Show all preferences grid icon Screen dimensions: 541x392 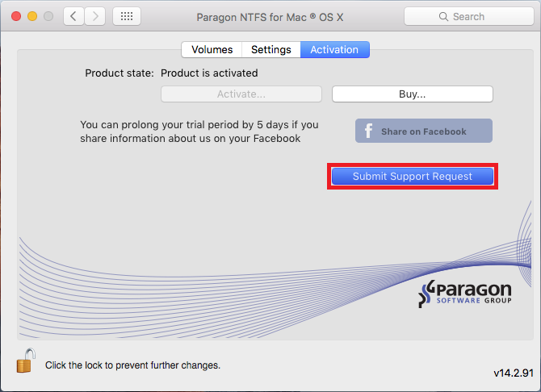tap(127, 16)
